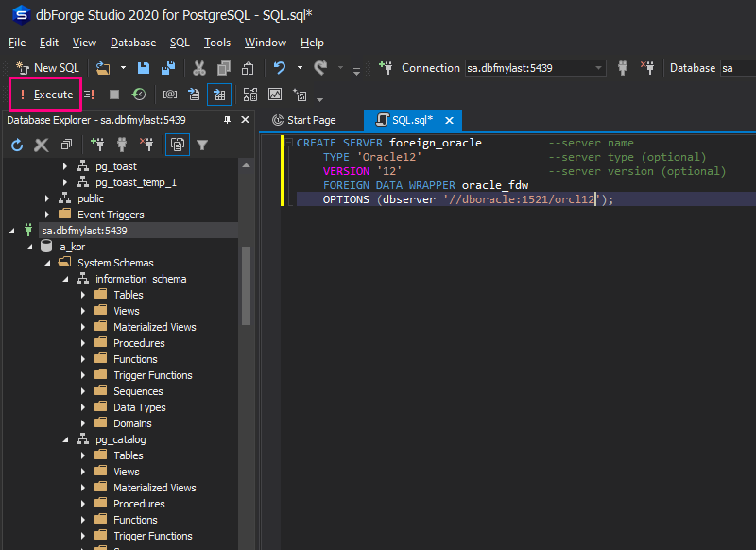Screen dimensions: 756x550
Task: Select the sa.dbfmylast:5439 connection node
Action: point(84,231)
